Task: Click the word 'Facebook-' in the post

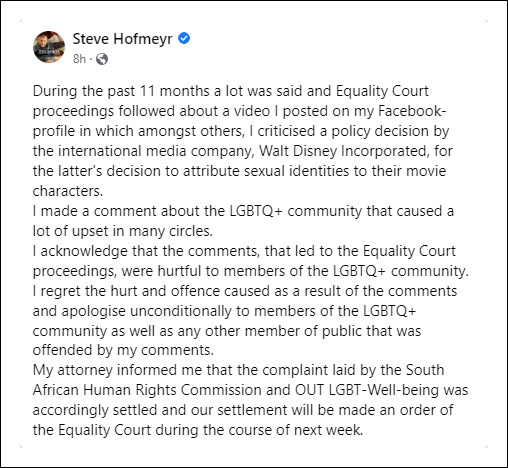Action: [412, 111]
